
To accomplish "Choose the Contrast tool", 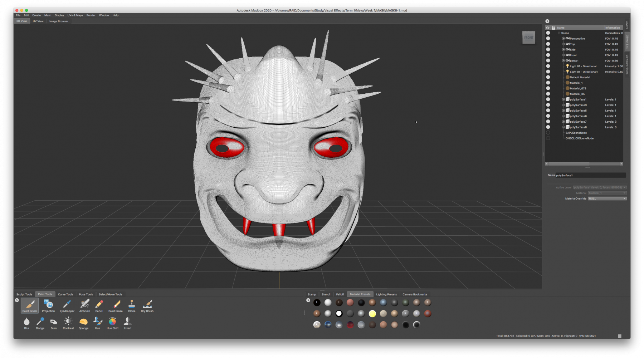I will click(68, 323).
